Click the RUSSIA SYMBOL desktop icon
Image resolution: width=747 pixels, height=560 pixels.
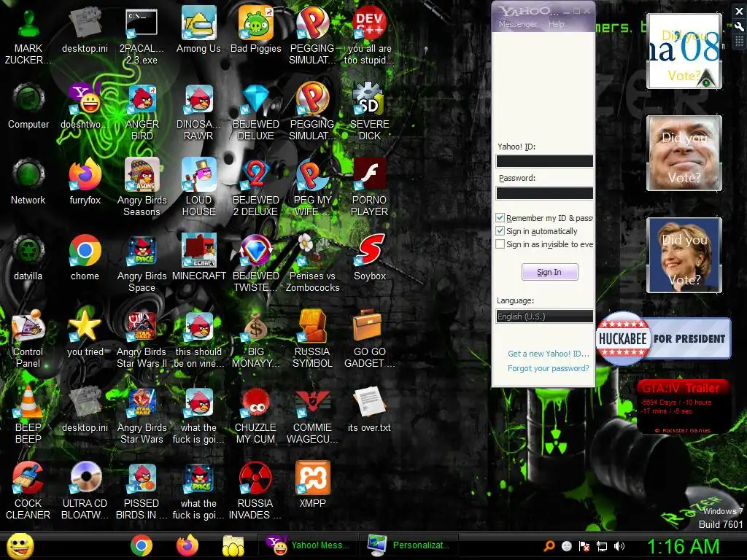(312, 339)
